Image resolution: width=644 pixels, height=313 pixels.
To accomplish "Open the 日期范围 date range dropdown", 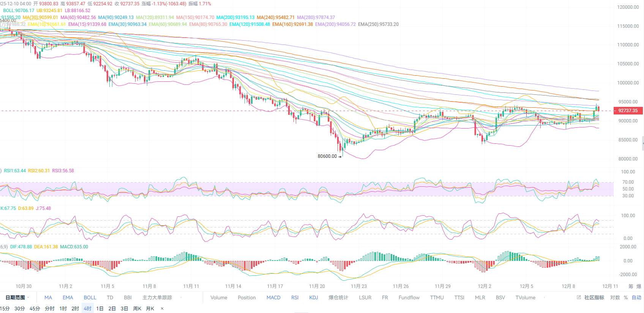I will coord(17,297).
